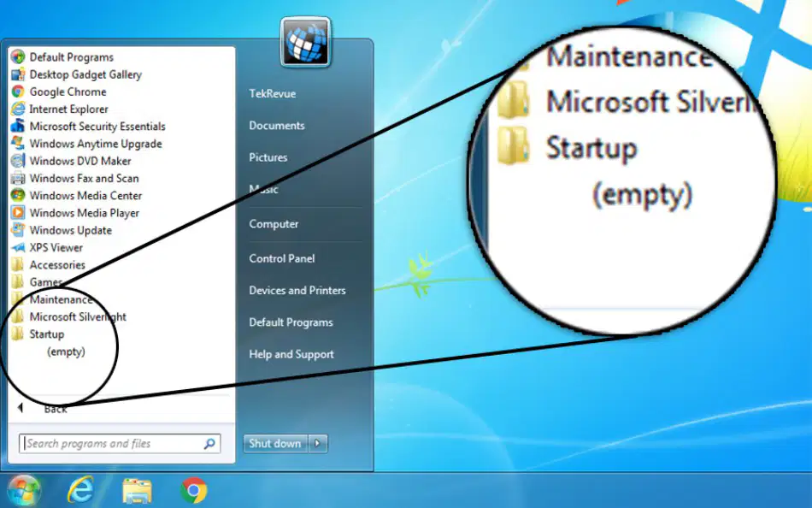The width and height of the screenshot is (812, 508).
Task: Open Google Chrome icon in the program list
Action: tap(18, 92)
